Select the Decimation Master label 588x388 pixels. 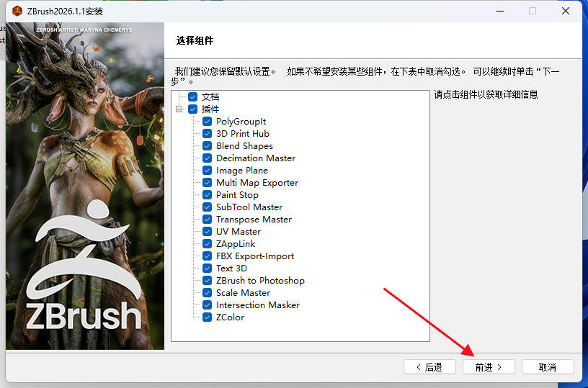[x=256, y=158]
